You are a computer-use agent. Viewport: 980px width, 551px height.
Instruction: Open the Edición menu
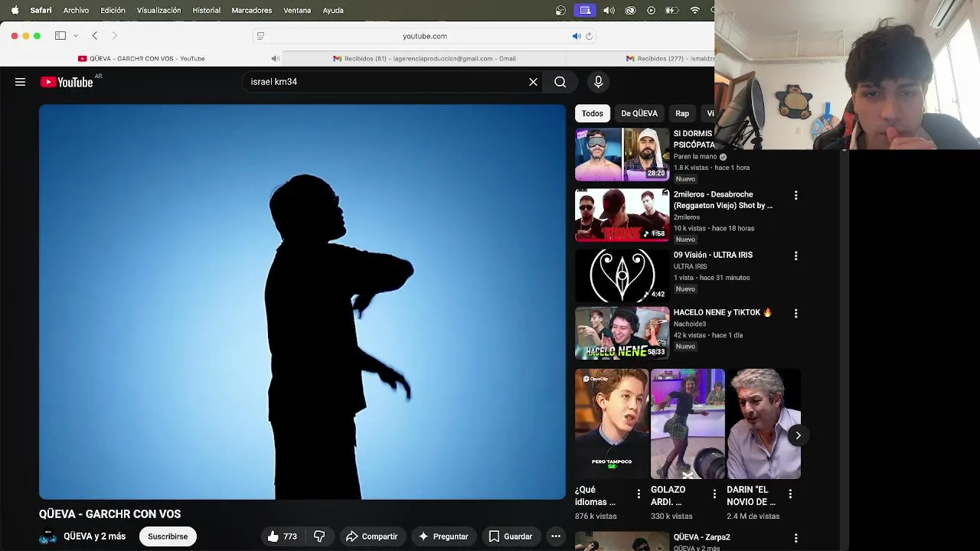[x=113, y=10]
